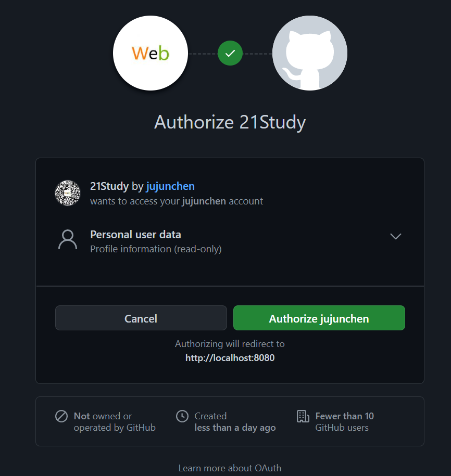This screenshot has height=476, width=451.
Task: Click the person icon beside Personal user data
Action: (x=68, y=239)
